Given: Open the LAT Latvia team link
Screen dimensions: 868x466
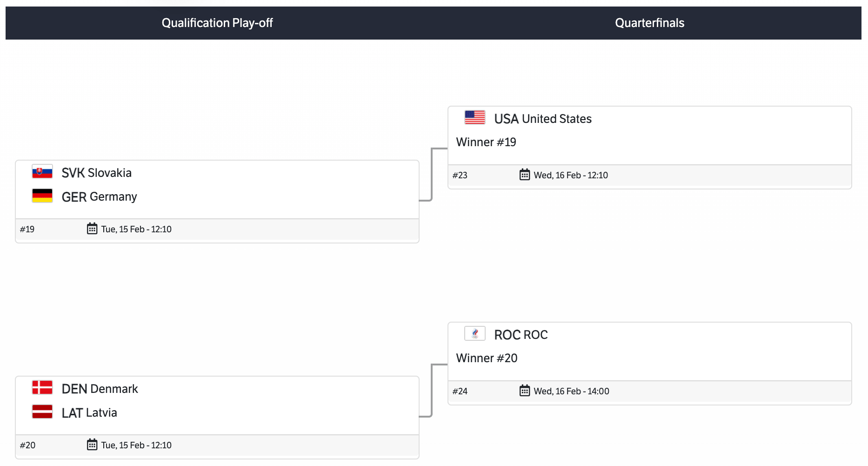Looking at the screenshot, I should pyautogui.click(x=89, y=413).
